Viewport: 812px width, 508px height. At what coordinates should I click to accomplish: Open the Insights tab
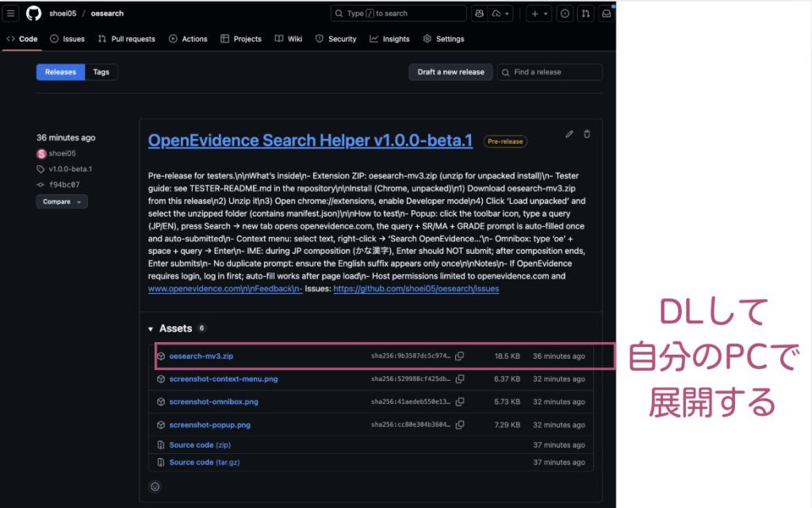pyautogui.click(x=389, y=39)
